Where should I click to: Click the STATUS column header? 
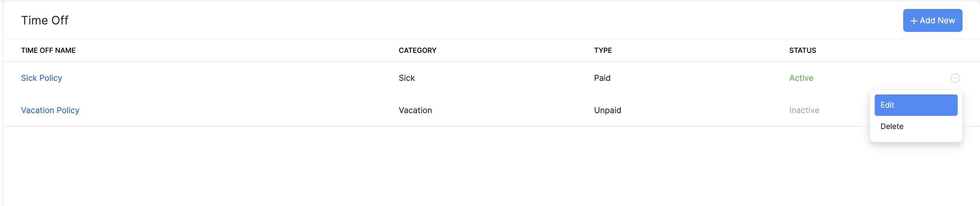tap(802, 51)
